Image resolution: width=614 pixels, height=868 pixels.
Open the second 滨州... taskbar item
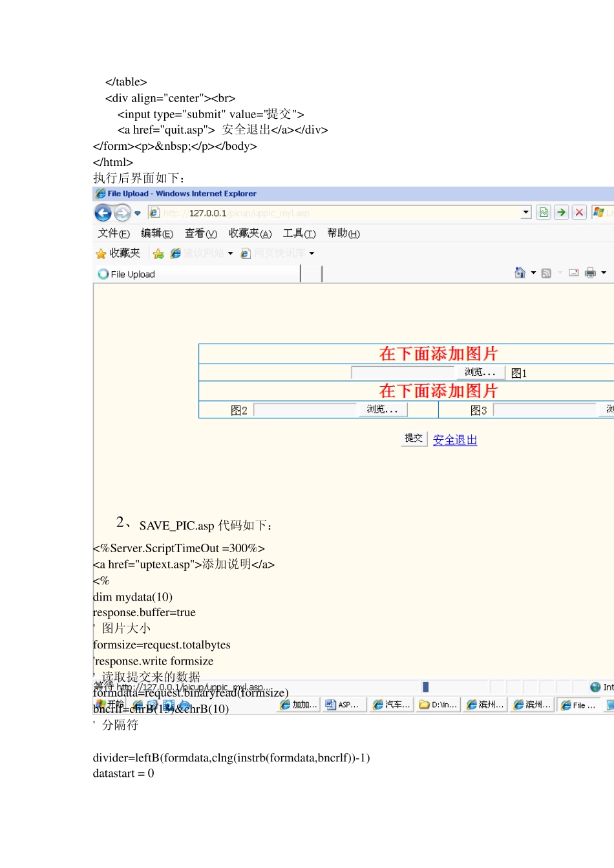[x=531, y=705]
